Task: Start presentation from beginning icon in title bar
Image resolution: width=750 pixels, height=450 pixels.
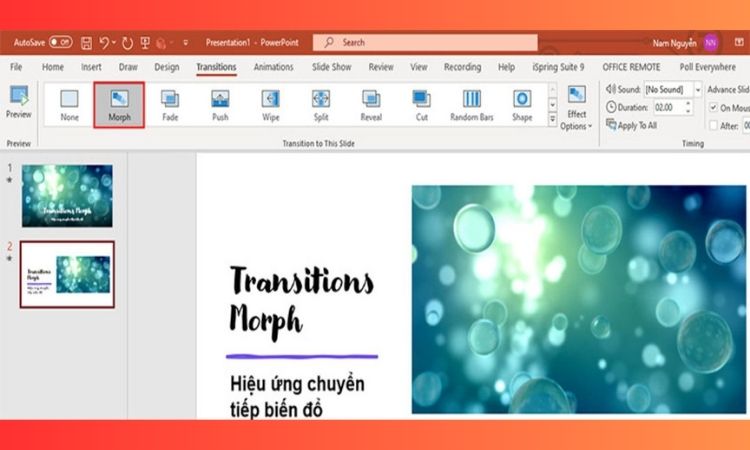Action: point(145,43)
